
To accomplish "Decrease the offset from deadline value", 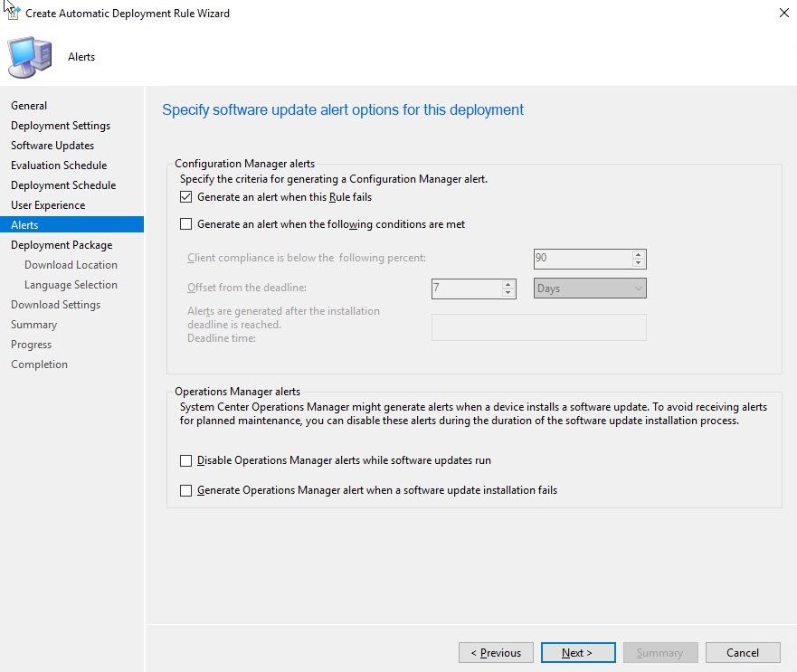I will click(x=508, y=293).
